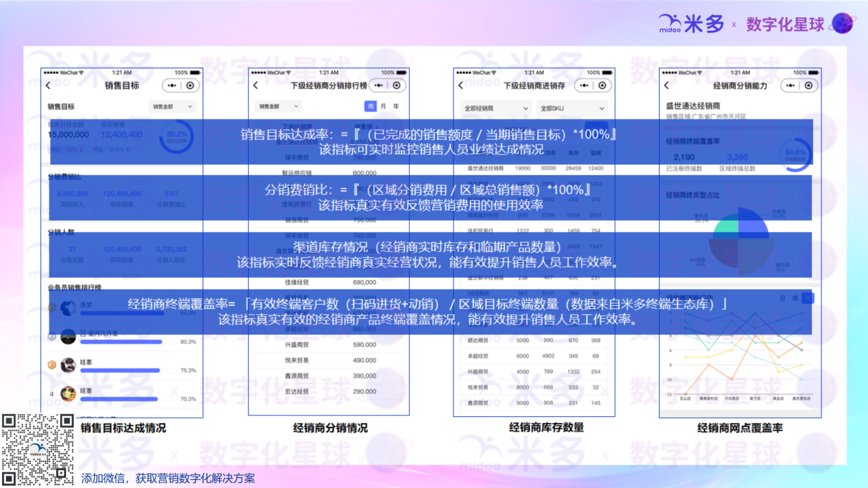Click the 兴盛商贸 590.000 row

(330, 344)
